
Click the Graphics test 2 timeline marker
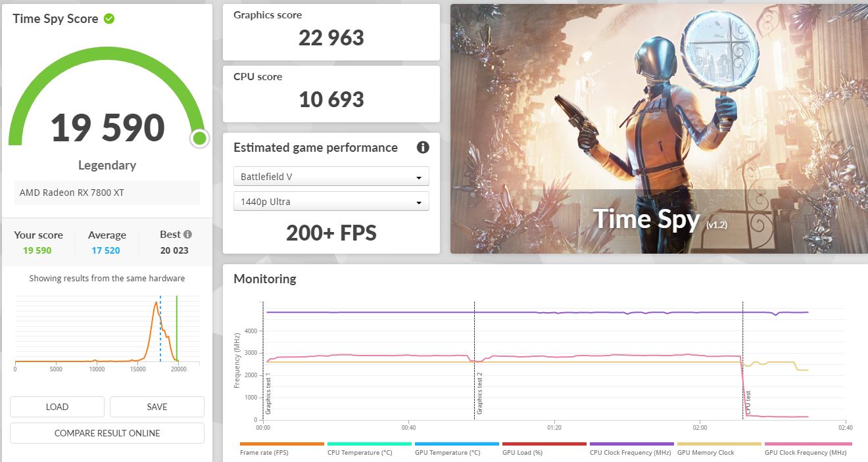[x=480, y=393]
